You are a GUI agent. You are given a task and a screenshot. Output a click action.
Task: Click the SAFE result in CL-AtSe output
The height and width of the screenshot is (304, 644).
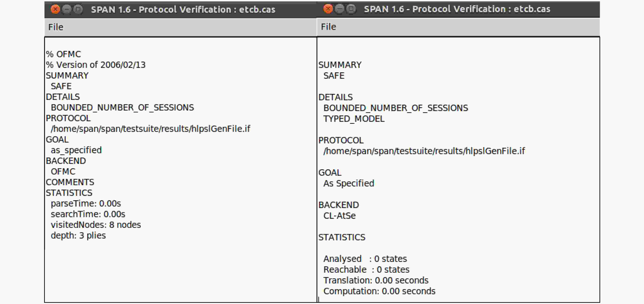(334, 76)
